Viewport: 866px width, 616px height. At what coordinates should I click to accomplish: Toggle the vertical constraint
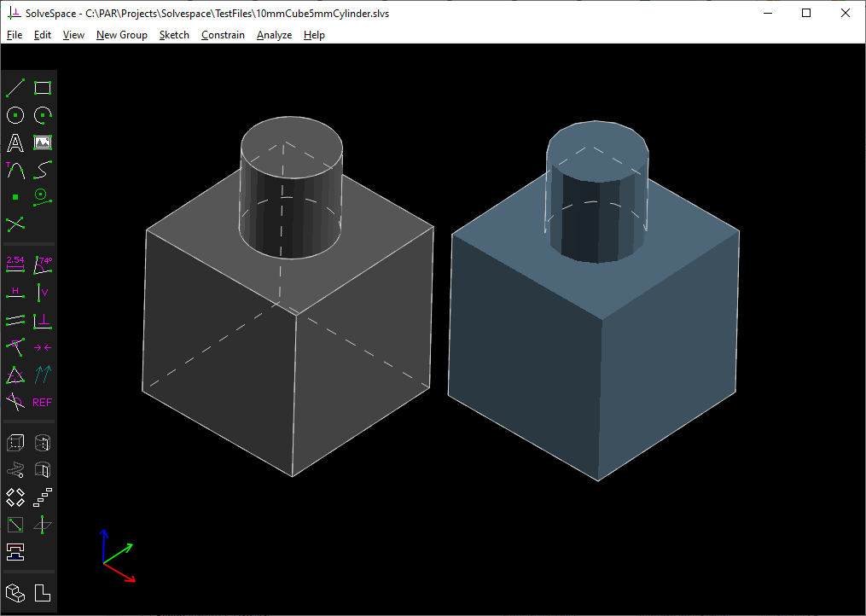tap(43, 291)
